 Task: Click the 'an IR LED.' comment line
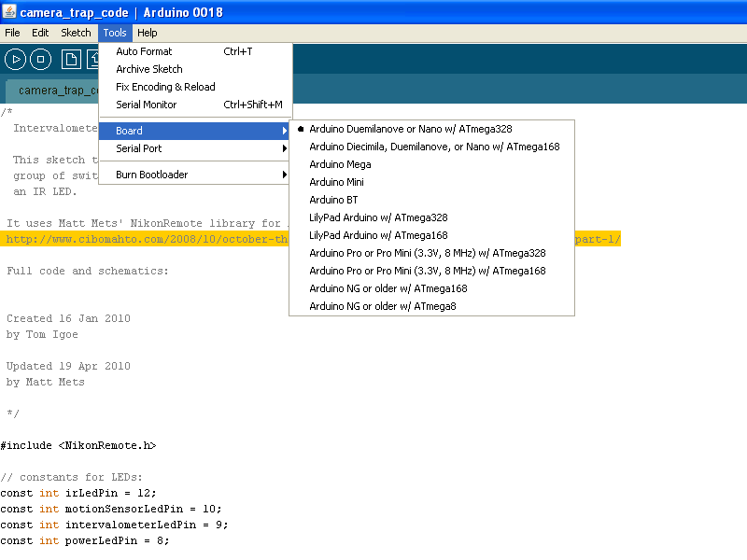point(45,191)
